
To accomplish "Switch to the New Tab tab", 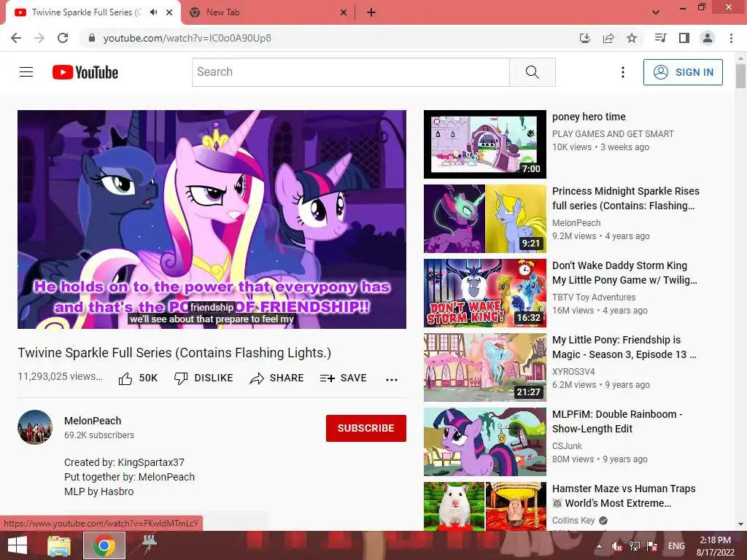I will [x=268, y=12].
